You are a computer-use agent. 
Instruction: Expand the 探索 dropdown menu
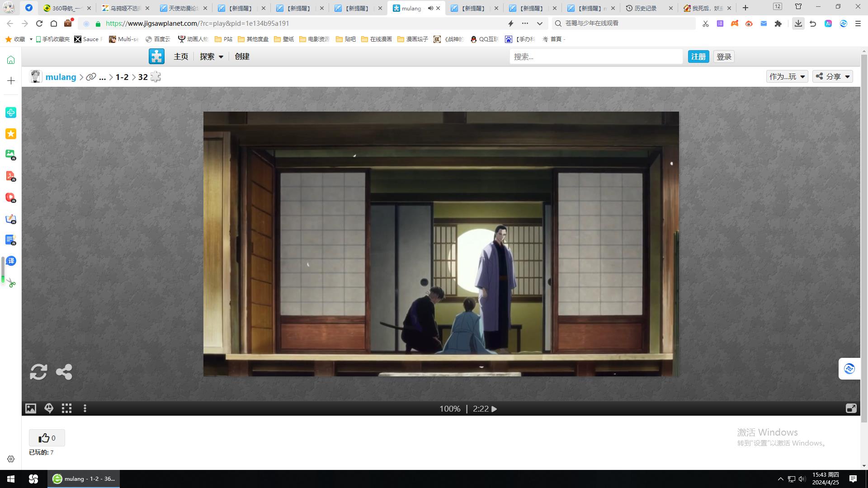point(212,56)
